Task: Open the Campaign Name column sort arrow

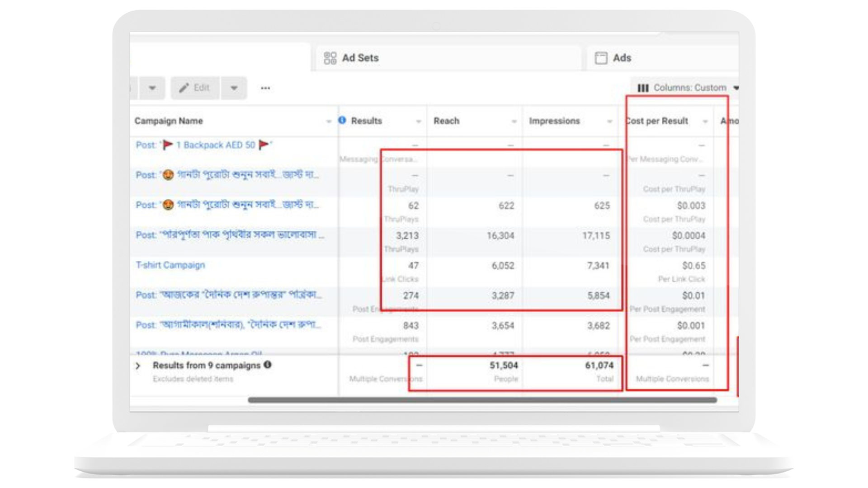Action: click(x=329, y=121)
